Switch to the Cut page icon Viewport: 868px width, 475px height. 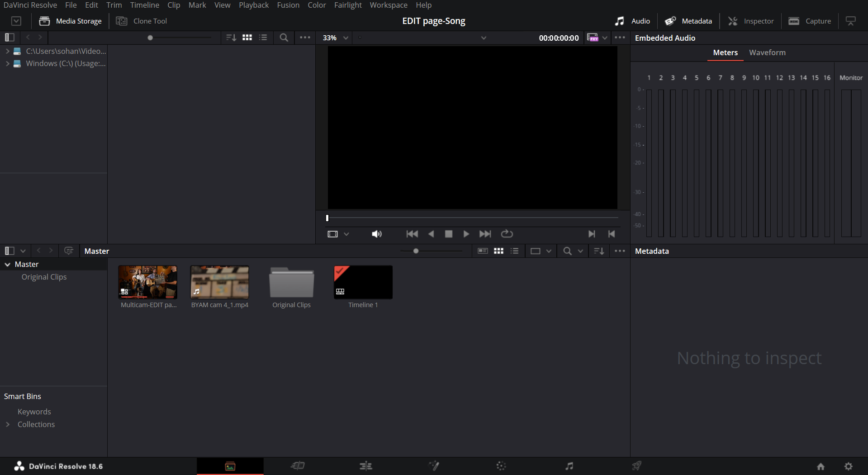(x=298, y=465)
